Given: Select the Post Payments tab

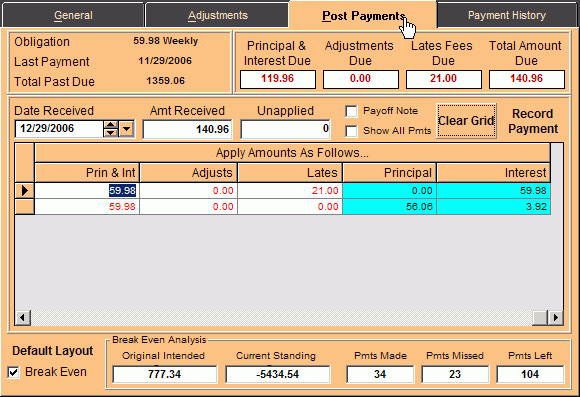Looking at the screenshot, I should [363, 16].
